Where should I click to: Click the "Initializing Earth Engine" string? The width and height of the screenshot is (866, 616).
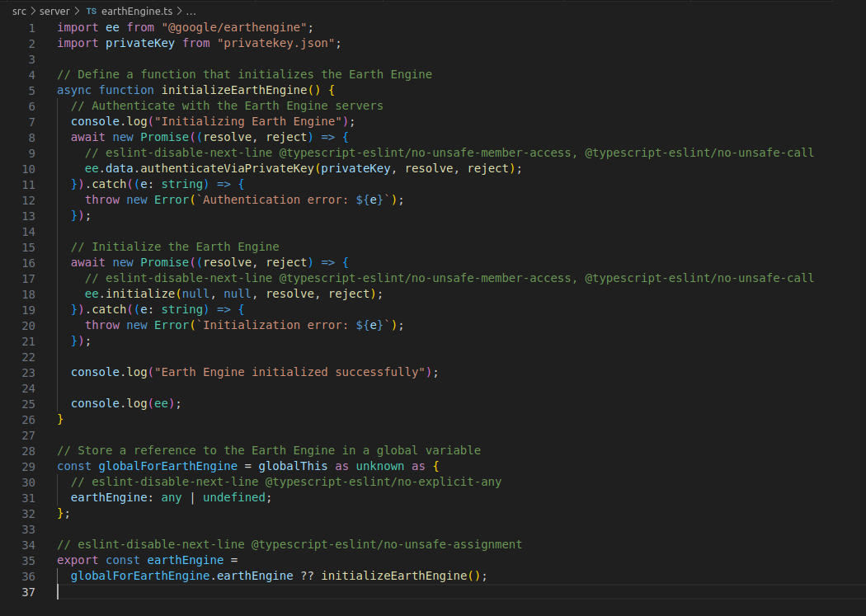click(248, 121)
